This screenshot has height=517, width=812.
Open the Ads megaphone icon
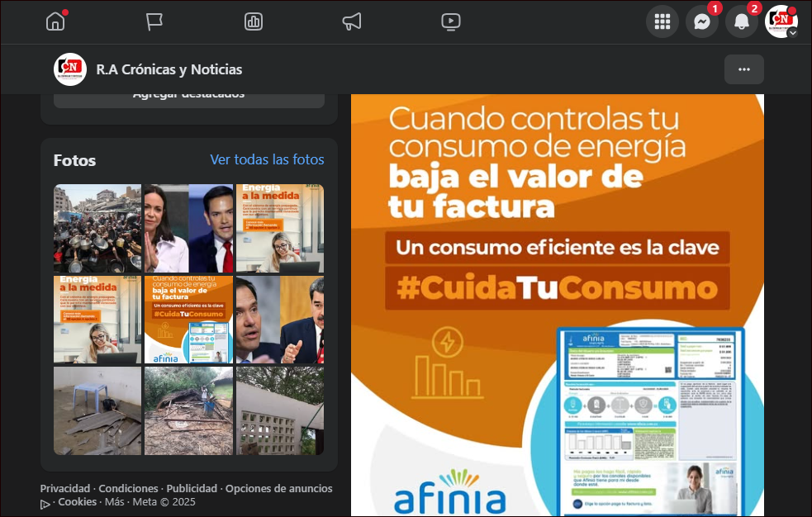tap(352, 22)
